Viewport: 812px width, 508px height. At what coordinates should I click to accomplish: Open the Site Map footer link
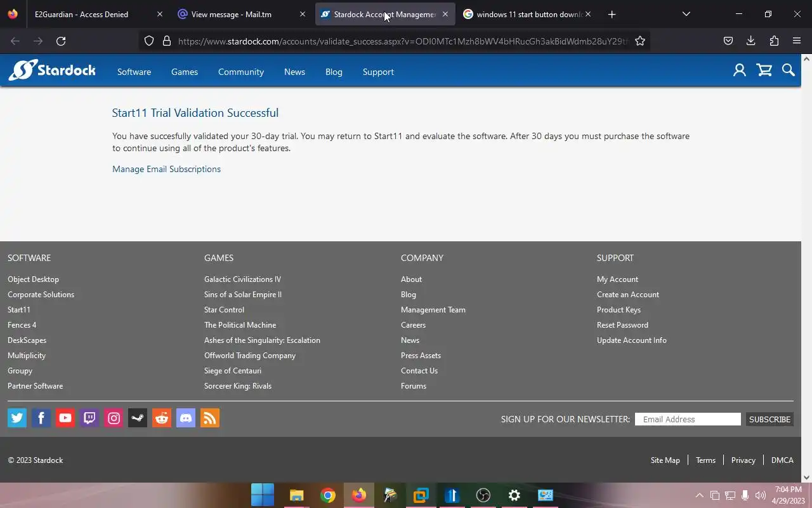[x=665, y=460]
